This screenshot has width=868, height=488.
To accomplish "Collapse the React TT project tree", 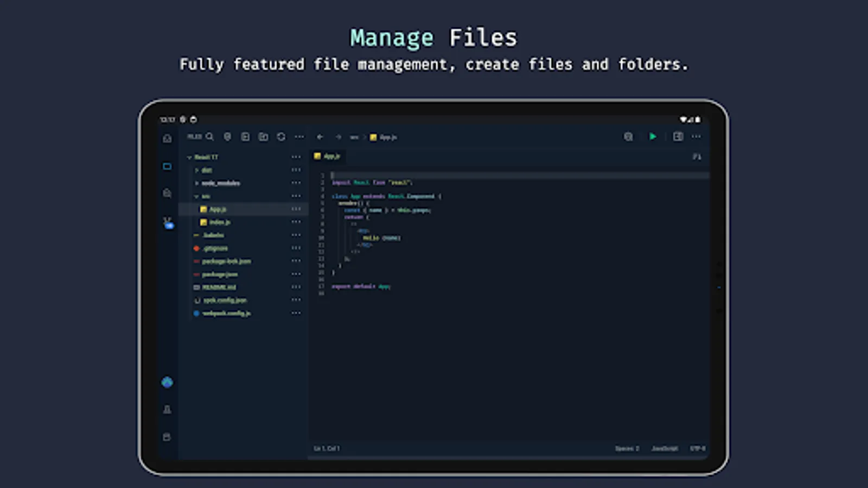I will click(x=189, y=157).
